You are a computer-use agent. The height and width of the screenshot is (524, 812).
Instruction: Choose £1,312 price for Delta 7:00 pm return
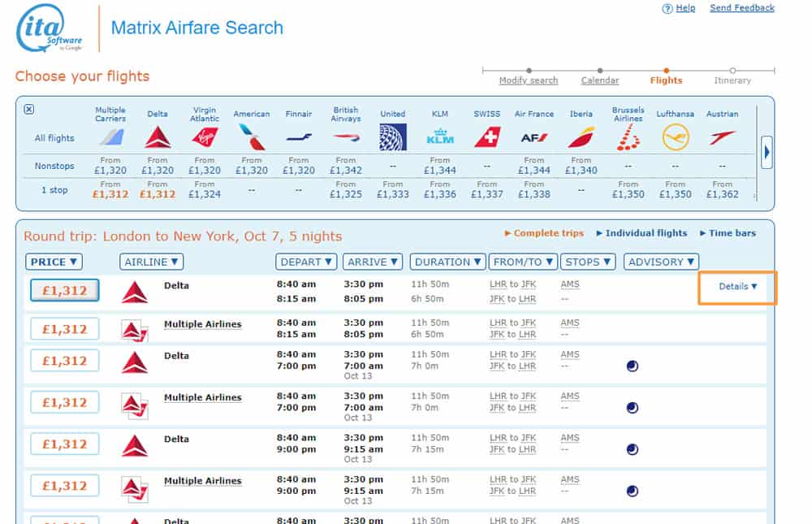point(65,361)
